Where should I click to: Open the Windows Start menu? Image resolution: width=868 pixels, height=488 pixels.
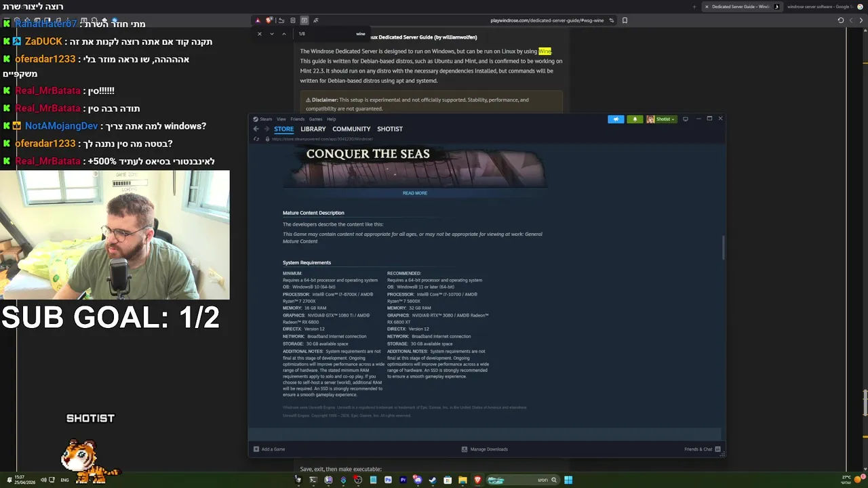click(568, 480)
